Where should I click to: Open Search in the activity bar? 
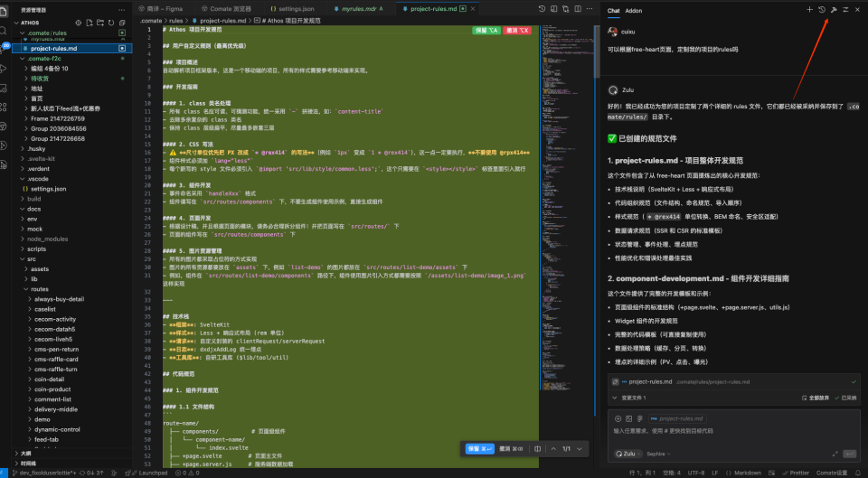pyautogui.click(x=4, y=31)
